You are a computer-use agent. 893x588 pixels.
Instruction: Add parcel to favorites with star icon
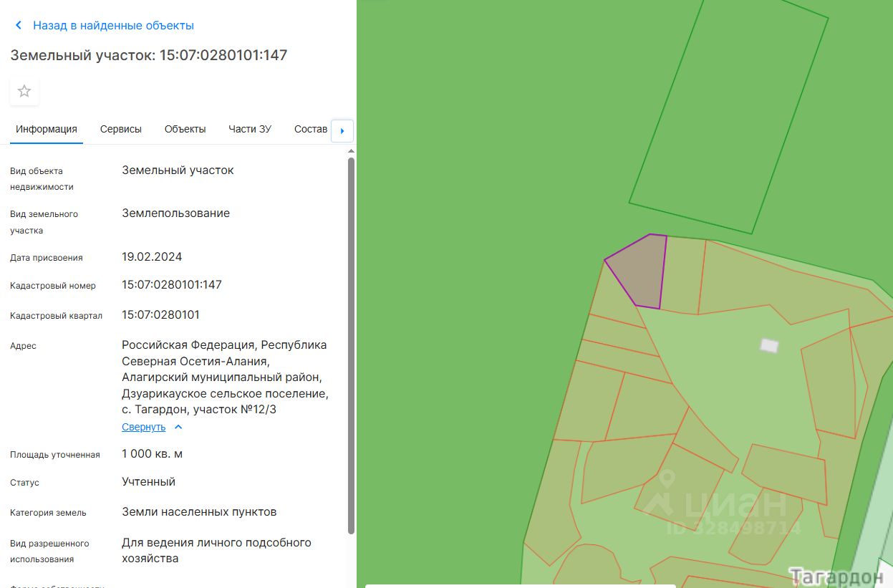coord(24,91)
